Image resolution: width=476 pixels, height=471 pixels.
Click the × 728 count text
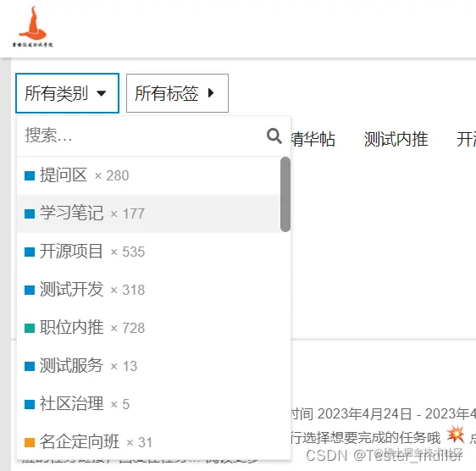[128, 329]
